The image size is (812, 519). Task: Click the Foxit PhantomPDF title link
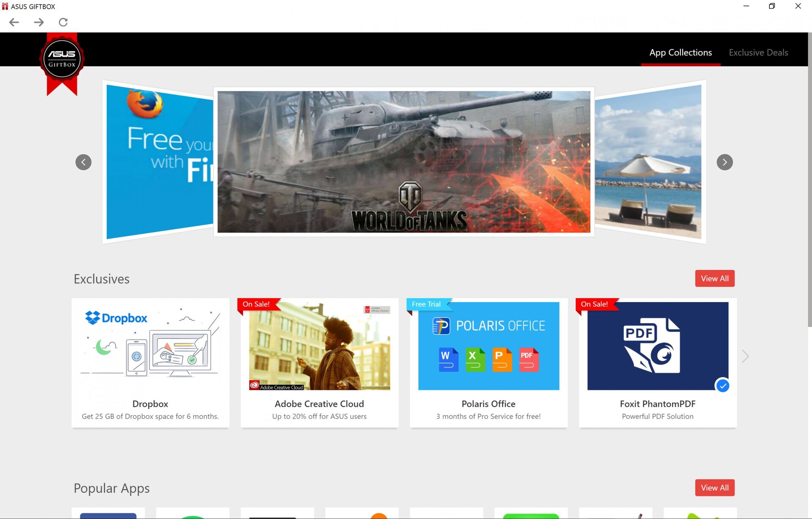click(x=657, y=404)
